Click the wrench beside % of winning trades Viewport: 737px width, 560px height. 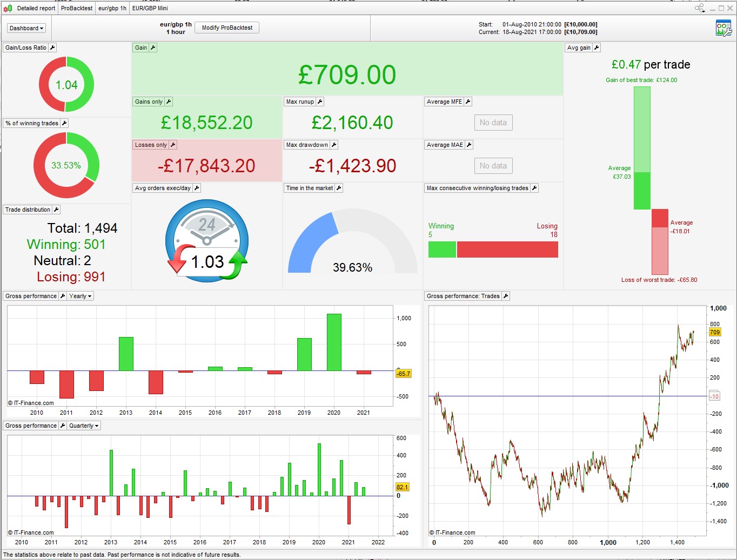tap(64, 123)
